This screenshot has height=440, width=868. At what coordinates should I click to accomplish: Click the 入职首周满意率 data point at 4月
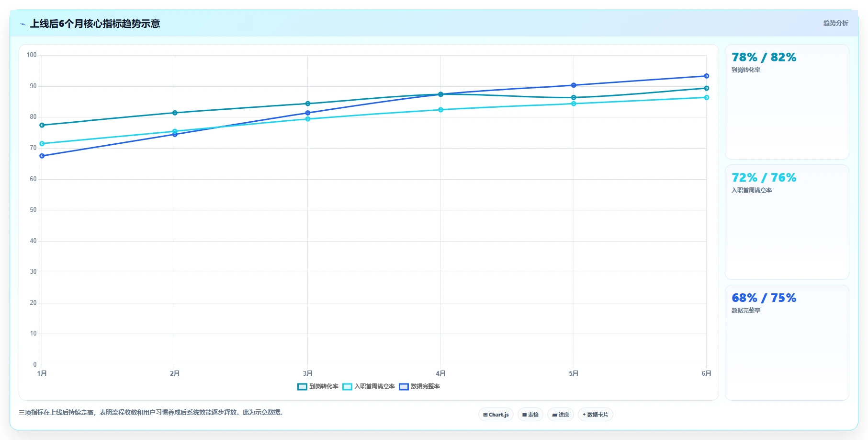(440, 110)
